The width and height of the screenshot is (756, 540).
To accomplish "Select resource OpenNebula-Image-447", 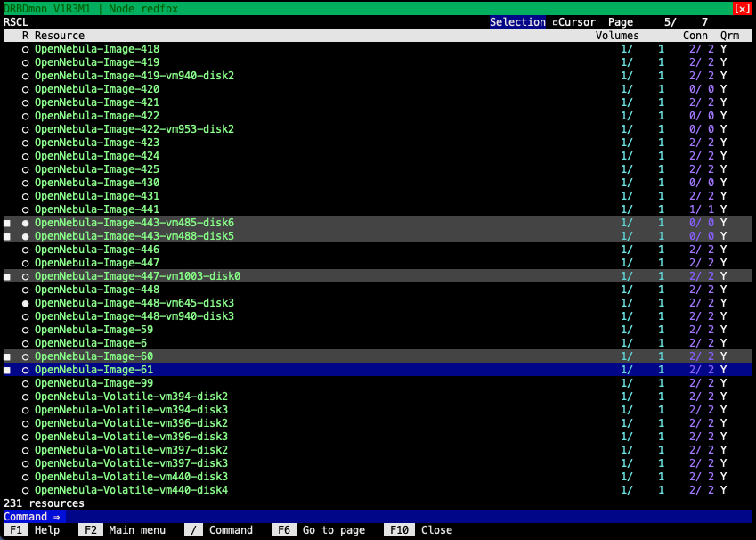I will pos(97,263).
